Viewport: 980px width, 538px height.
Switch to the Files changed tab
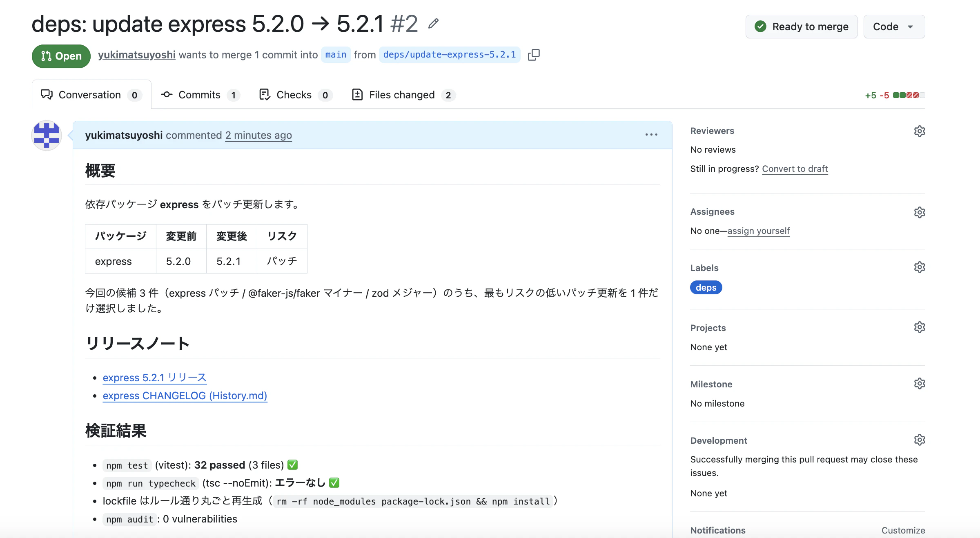(403, 95)
